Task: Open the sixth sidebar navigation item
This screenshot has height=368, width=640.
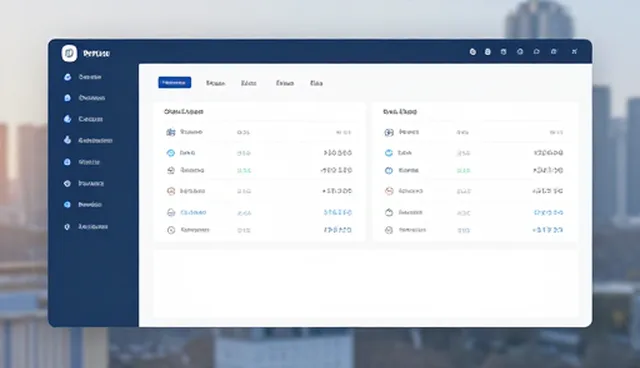Action: click(x=84, y=184)
